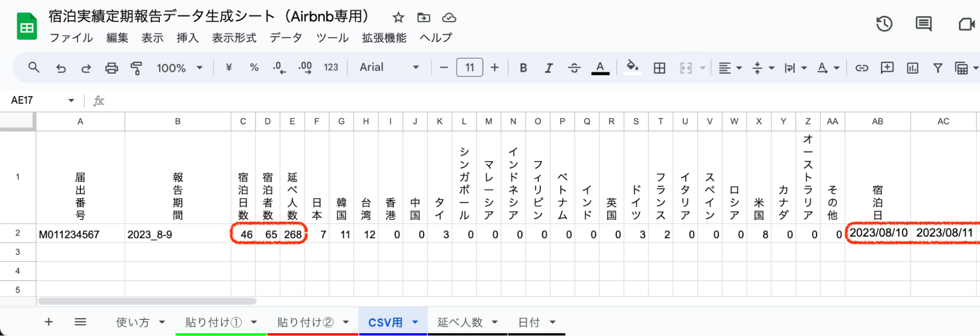
Task: Expand the CSV用 sheet tab menu arrow
Action: pyautogui.click(x=415, y=322)
